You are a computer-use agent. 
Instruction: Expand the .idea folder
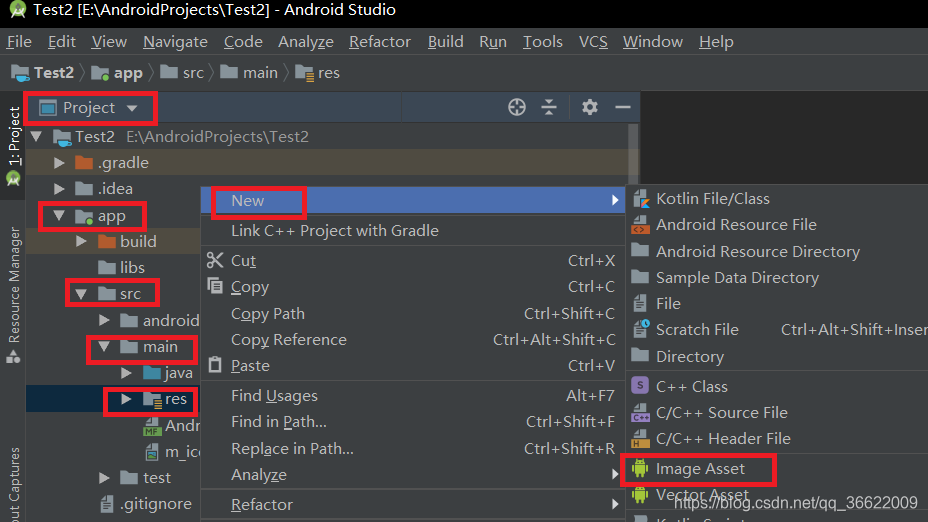pos(59,189)
